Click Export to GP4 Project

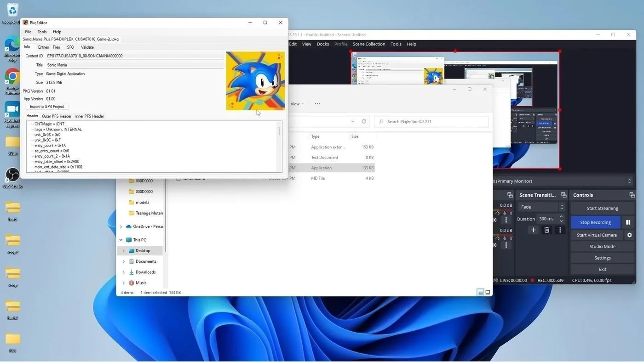click(x=47, y=107)
